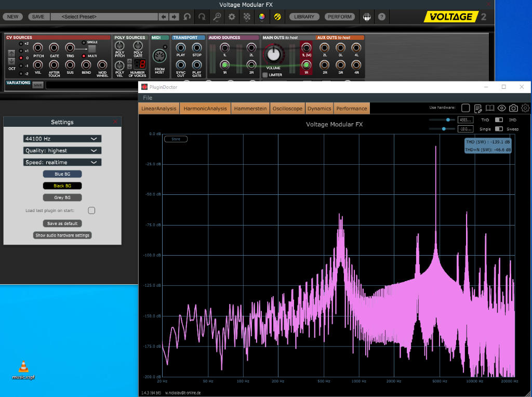Click the Black BG button
This screenshot has width=532, height=397.
(x=62, y=186)
